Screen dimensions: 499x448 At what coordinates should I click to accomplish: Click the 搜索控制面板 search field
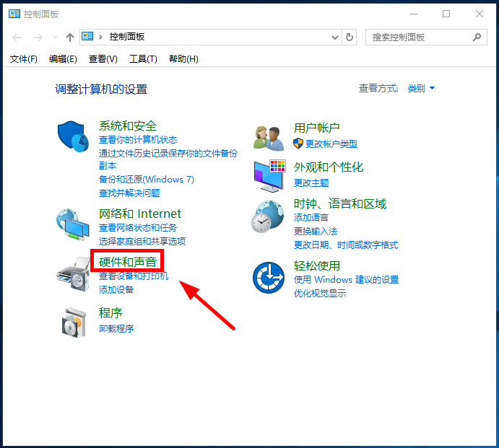[419, 37]
